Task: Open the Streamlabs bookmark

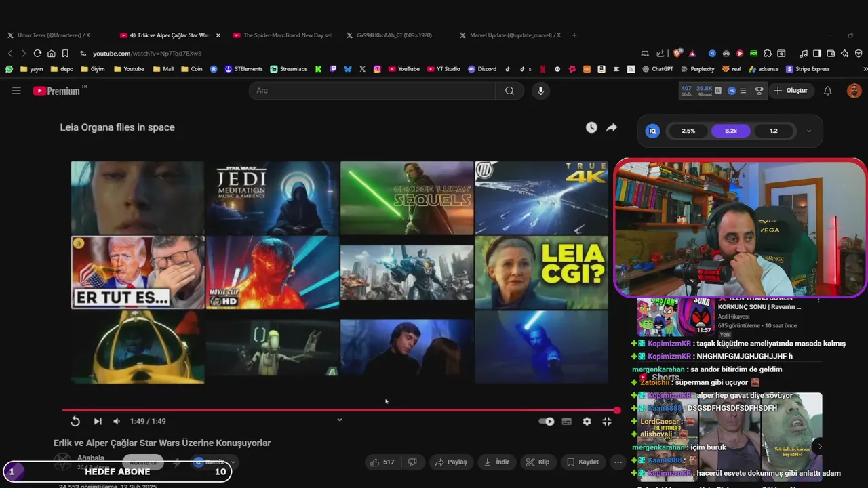Action: [288, 69]
